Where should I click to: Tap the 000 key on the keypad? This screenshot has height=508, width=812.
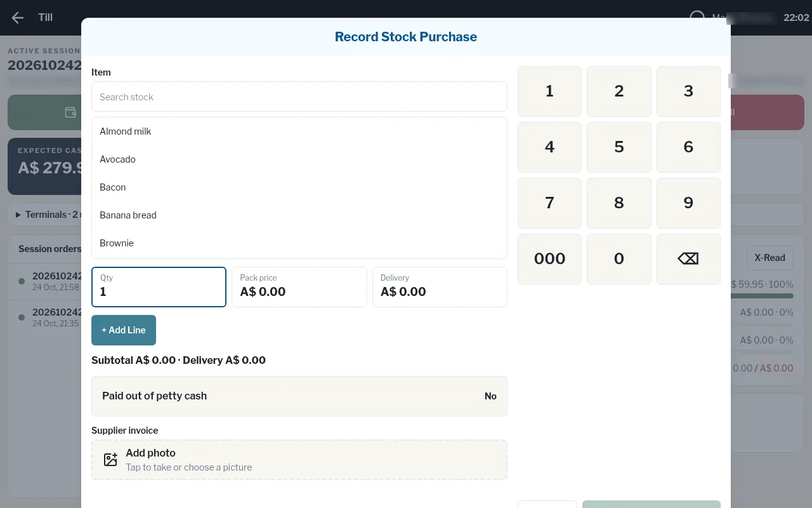(x=549, y=258)
